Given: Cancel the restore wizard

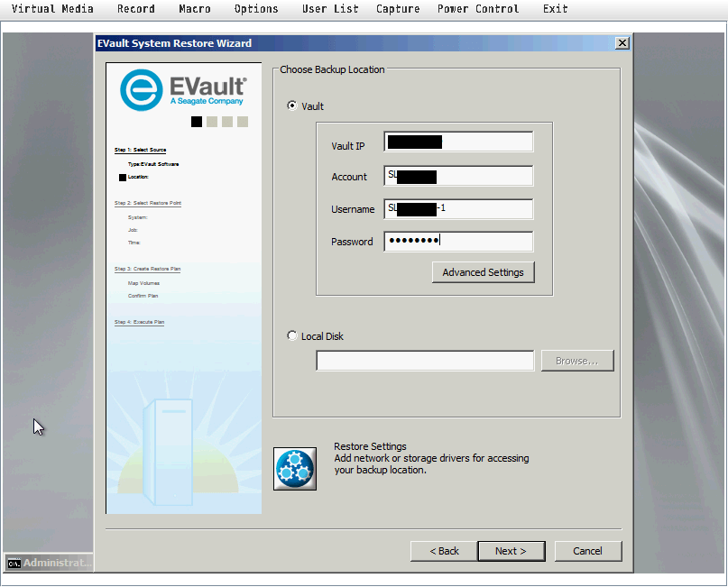Looking at the screenshot, I should [588, 551].
